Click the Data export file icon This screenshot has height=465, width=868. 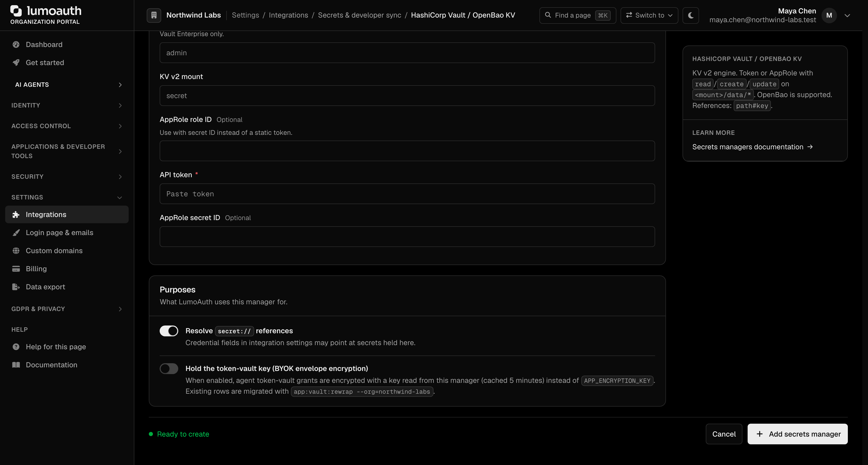click(x=16, y=287)
